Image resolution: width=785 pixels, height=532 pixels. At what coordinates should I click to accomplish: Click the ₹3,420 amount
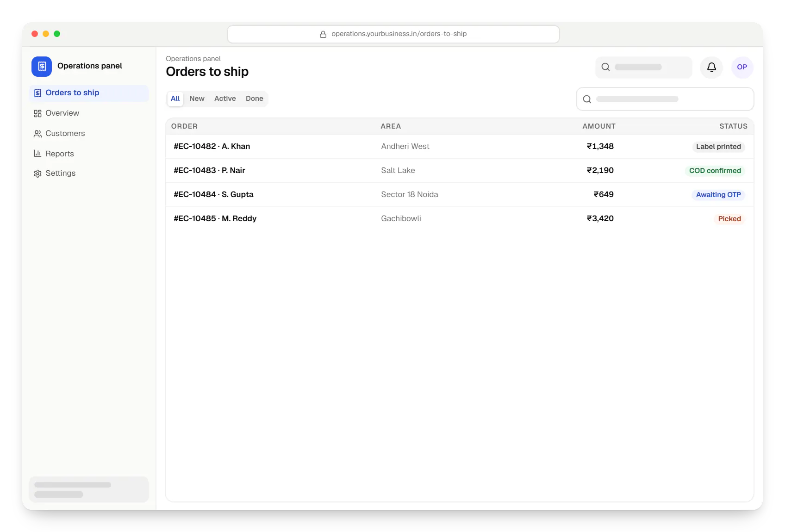coord(600,219)
